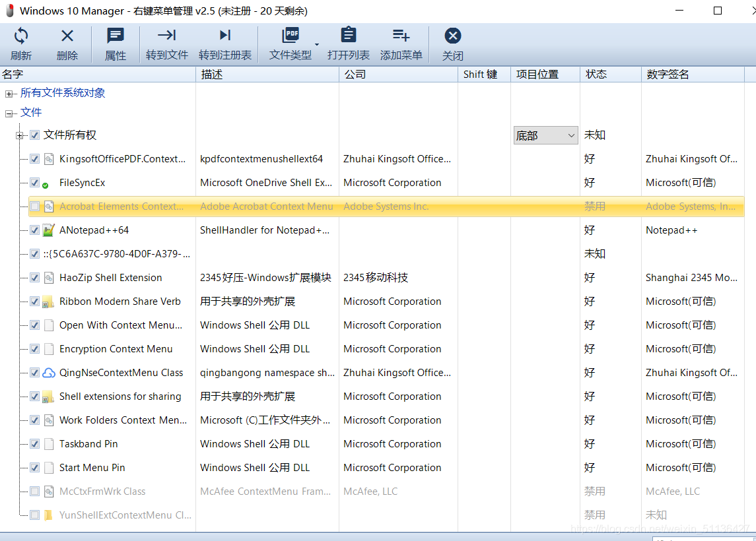The height and width of the screenshot is (541, 756).
Task: Click the File Type (文件类型) PDF icon
Action: click(291, 36)
